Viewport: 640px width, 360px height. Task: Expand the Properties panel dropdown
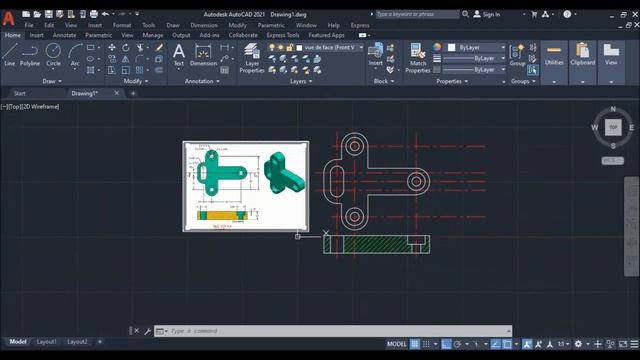[452, 81]
